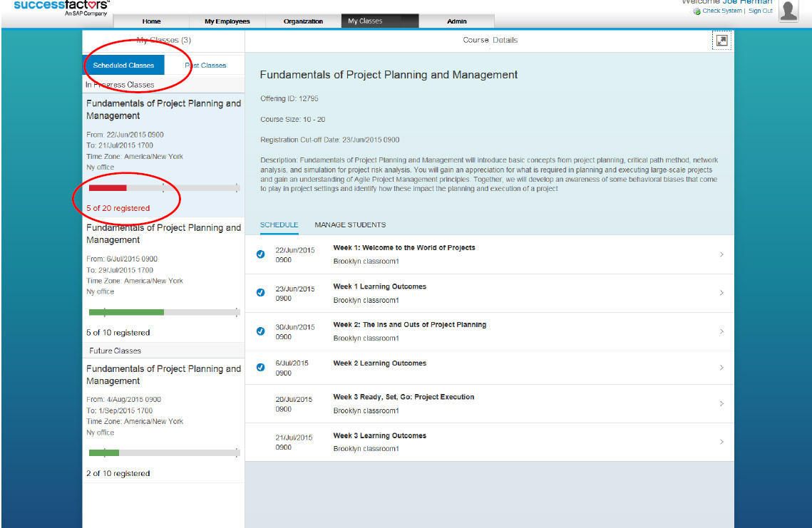Click the Check System icon
Viewport: 812px width, 528px height.
click(x=697, y=11)
